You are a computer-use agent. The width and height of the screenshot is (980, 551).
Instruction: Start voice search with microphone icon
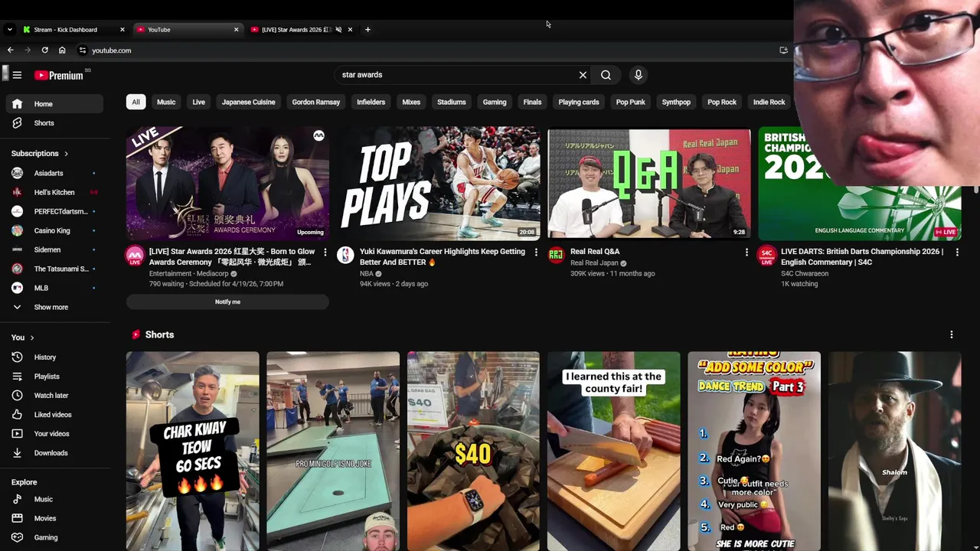[638, 75]
